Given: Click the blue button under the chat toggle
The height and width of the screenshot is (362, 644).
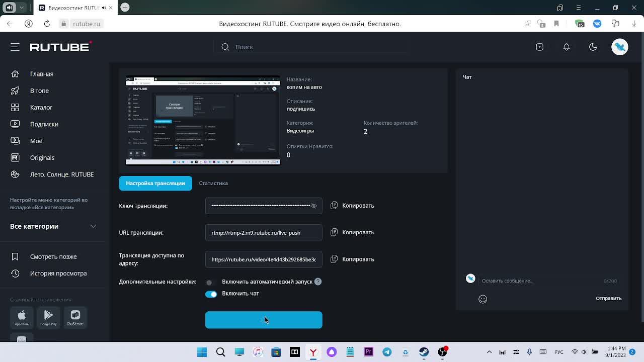Looking at the screenshot, I should tap(264, 320).
